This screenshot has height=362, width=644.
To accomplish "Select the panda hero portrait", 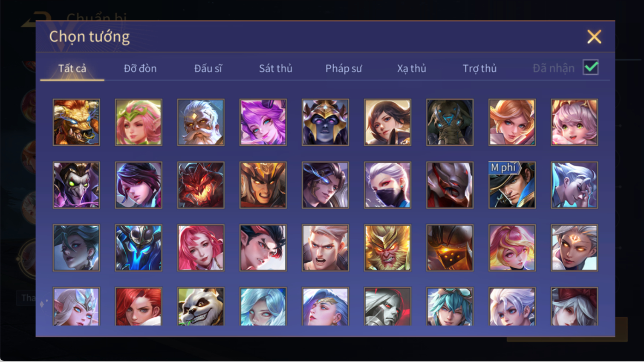I will [201, 307].
